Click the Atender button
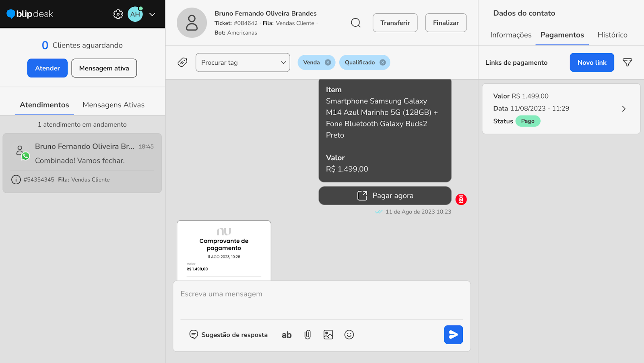The height and width of the screenshot is (363, 644). [x=47, y=68]
